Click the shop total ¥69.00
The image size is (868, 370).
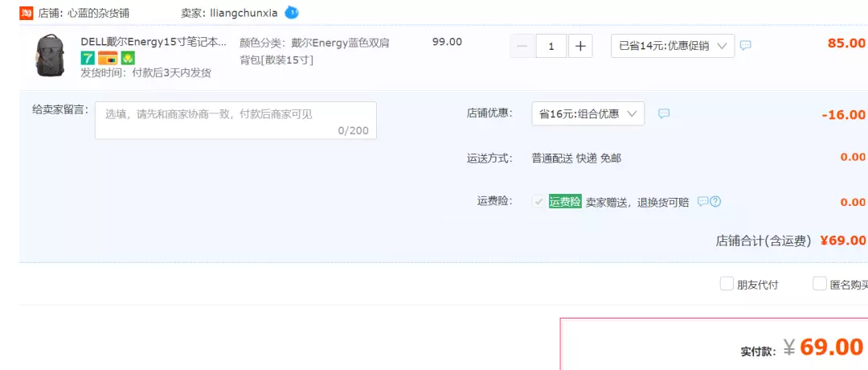click(x=842, y=240)
